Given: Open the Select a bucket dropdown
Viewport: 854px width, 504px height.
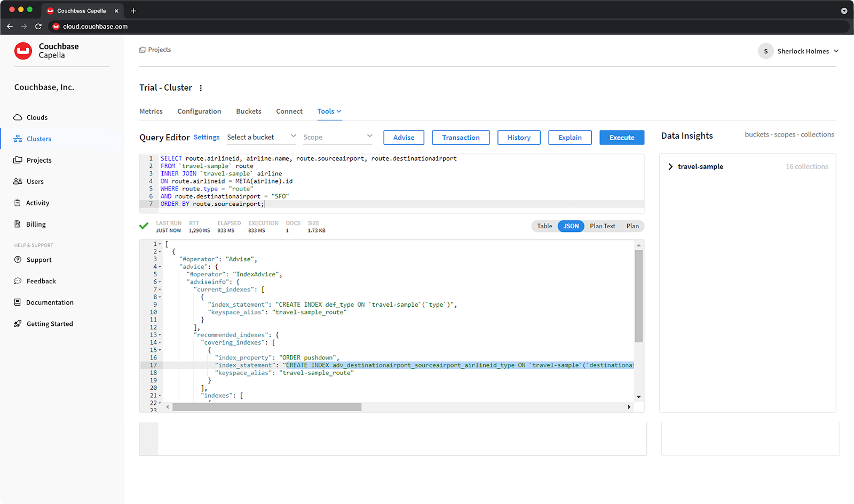Looking at the screenshot, I should [x=261, y=137].
